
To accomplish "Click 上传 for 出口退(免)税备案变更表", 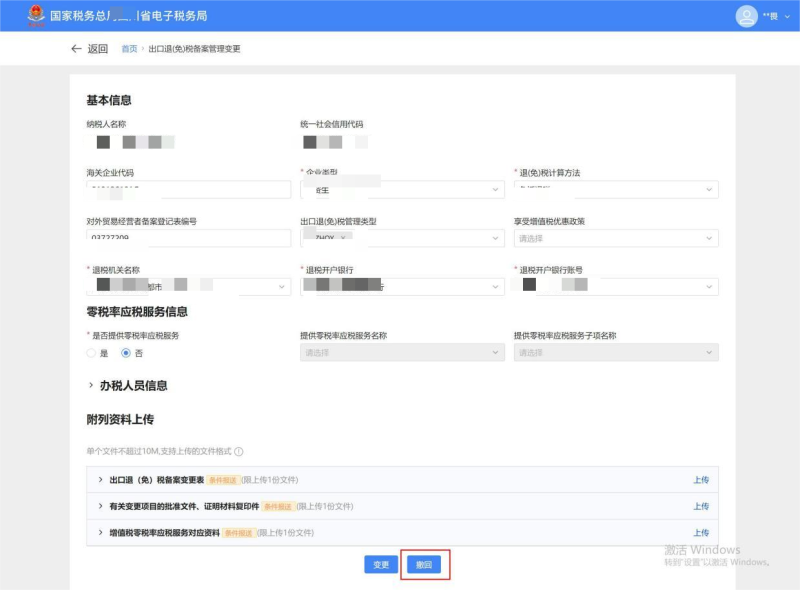I will (701, 480).
